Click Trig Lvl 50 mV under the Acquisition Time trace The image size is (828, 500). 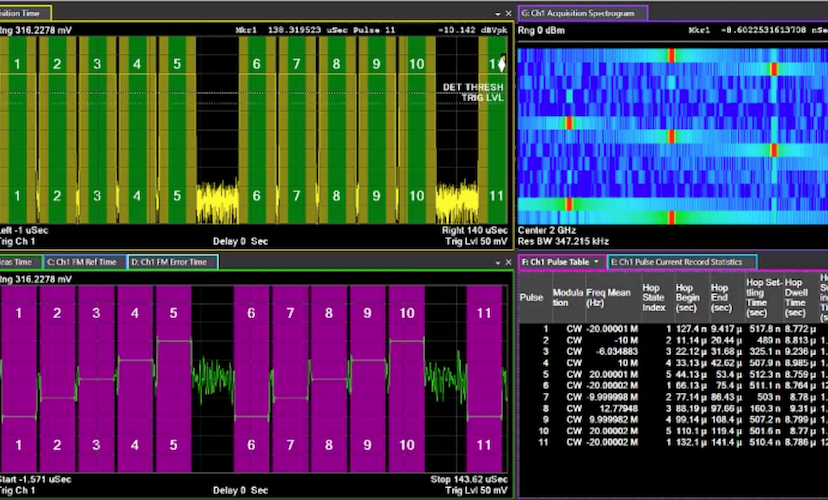(x=476, y=241)
